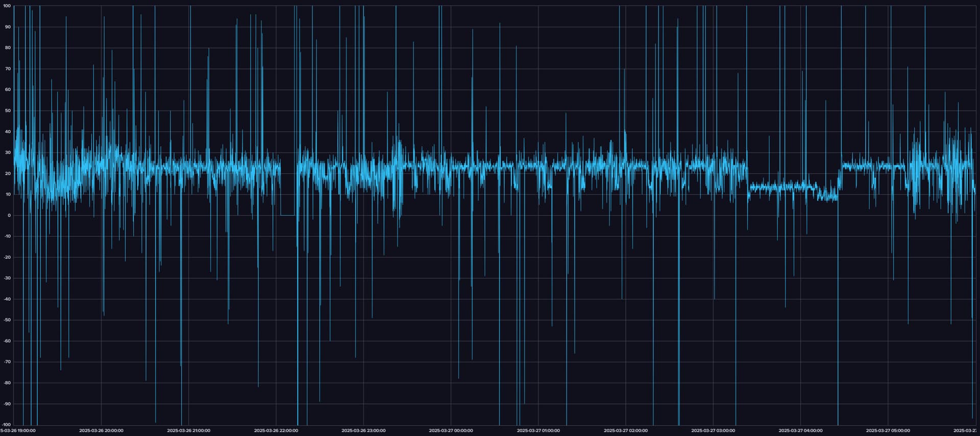Click the 2025-03-27 01:00:00 time axis label
This screenshot has width=980, height=436.
tap(538, 431)
